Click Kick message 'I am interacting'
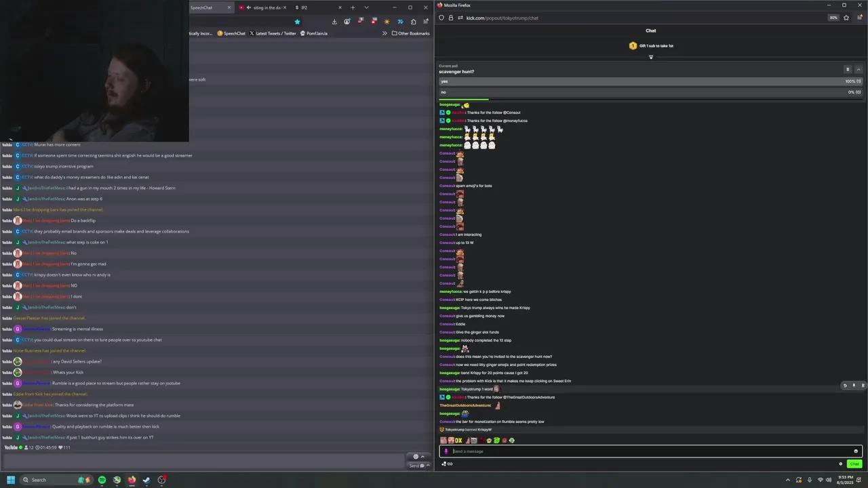This screenshot has height=488, width=868. [x=469, y=235]
